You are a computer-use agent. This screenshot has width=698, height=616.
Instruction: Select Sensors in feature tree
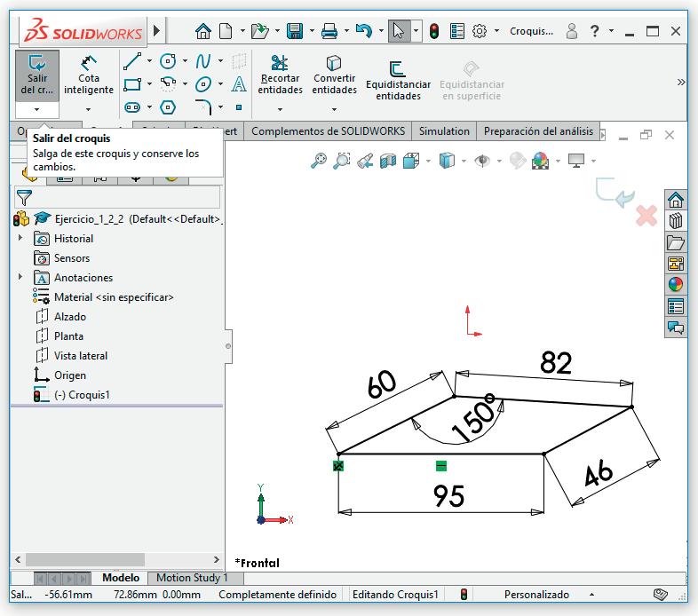(x=72, y=257)
